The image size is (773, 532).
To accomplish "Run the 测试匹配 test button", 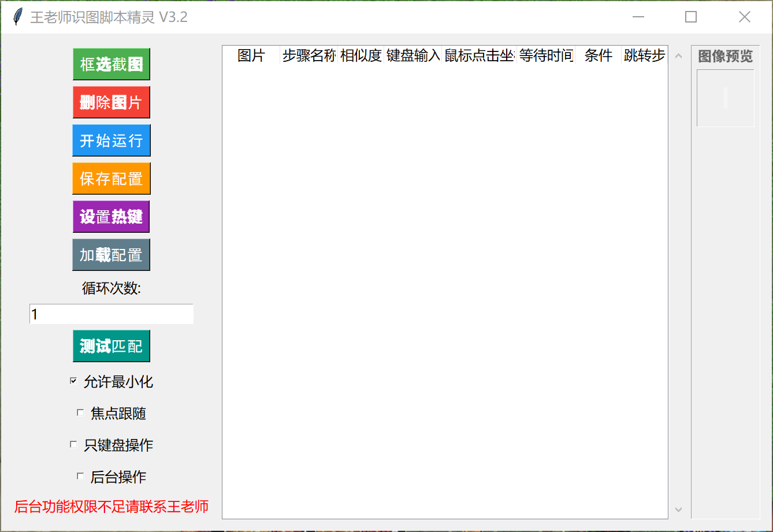I will tap(112, 346).
